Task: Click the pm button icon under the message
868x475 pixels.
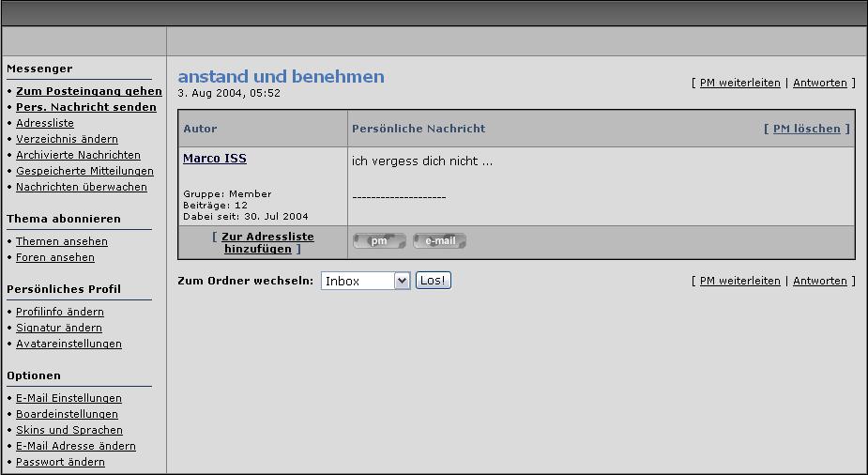Action: [379, 241]
